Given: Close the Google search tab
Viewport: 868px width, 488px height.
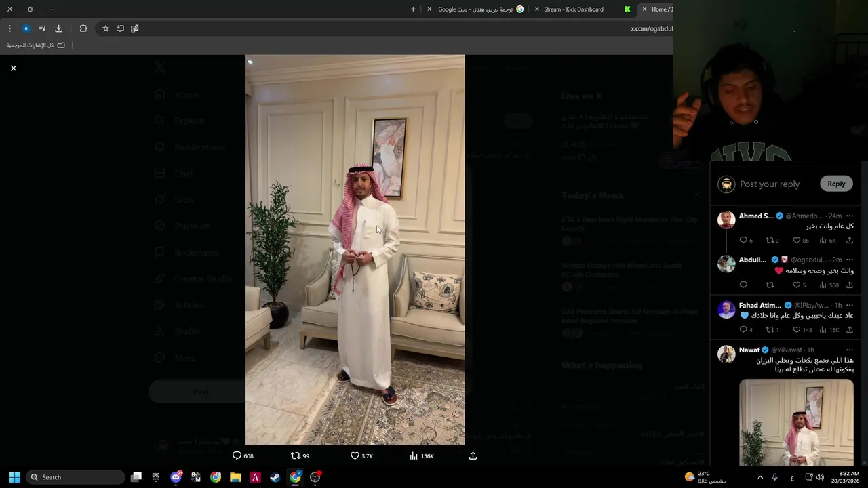Looking at the screenshot, I should click(x=429, y=9).
